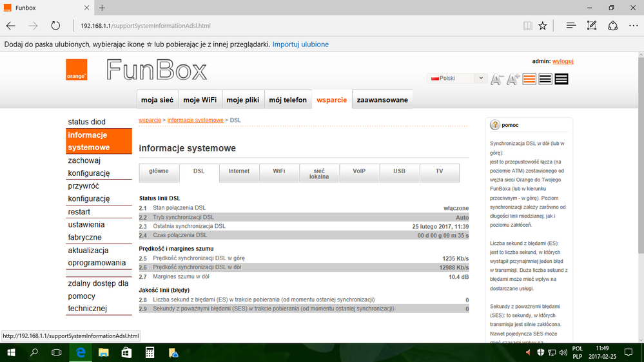The image size is (644, 362).
Task: Click the wyloguj logout link
Action: 563,61
